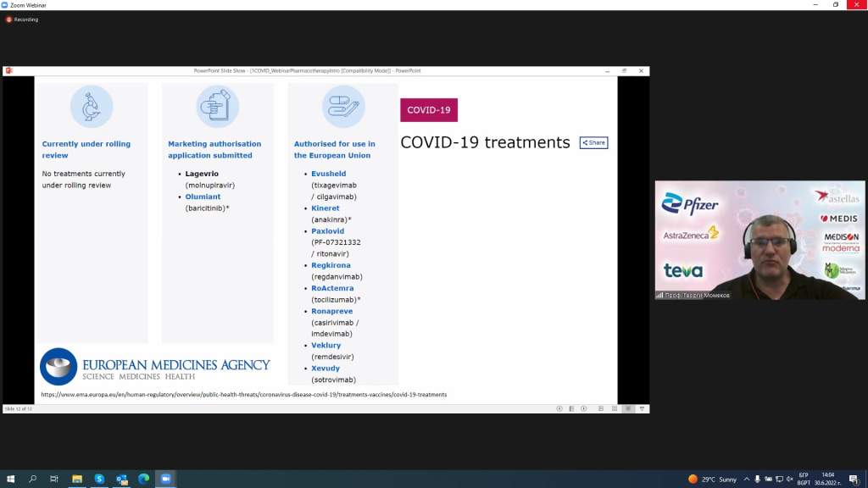Open File Explorer from the taskbar
The height and width of the screenshot is (488, 868).
tap(77, 480)
